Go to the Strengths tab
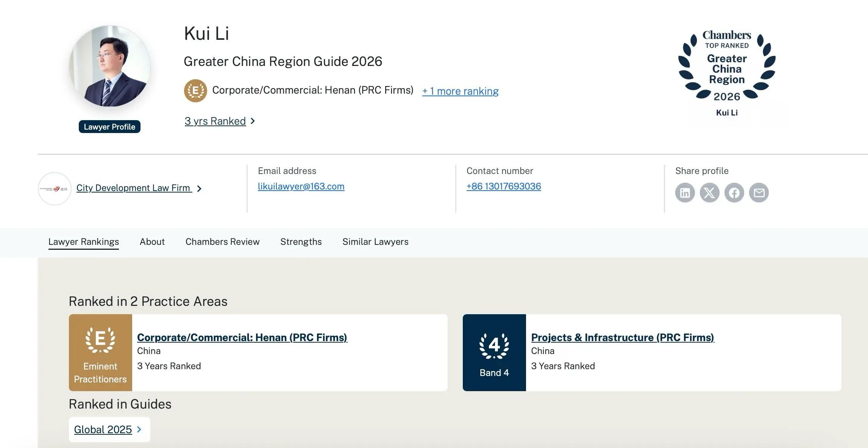The image size is (868, 448). pos(301,242)
